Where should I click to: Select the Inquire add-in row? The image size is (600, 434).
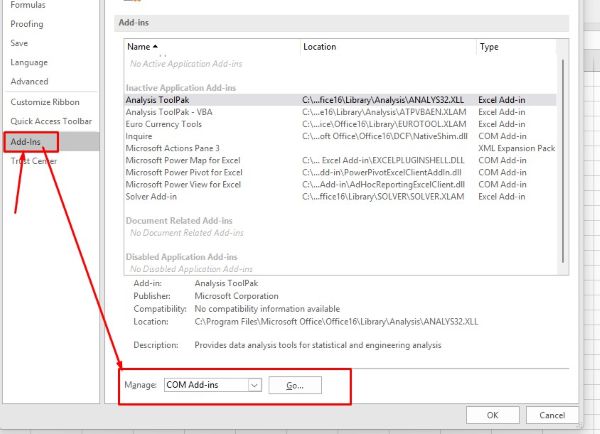(340, 136)
